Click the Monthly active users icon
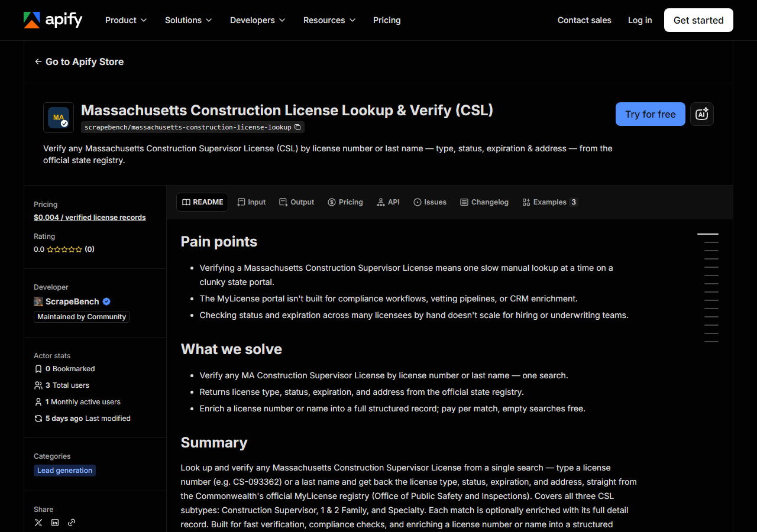 coord(38,402)
